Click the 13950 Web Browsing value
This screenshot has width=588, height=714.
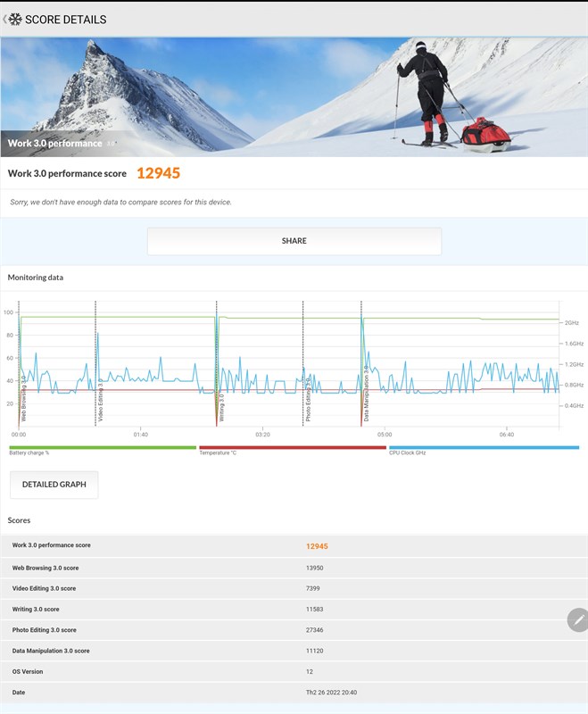pos(314,568)
